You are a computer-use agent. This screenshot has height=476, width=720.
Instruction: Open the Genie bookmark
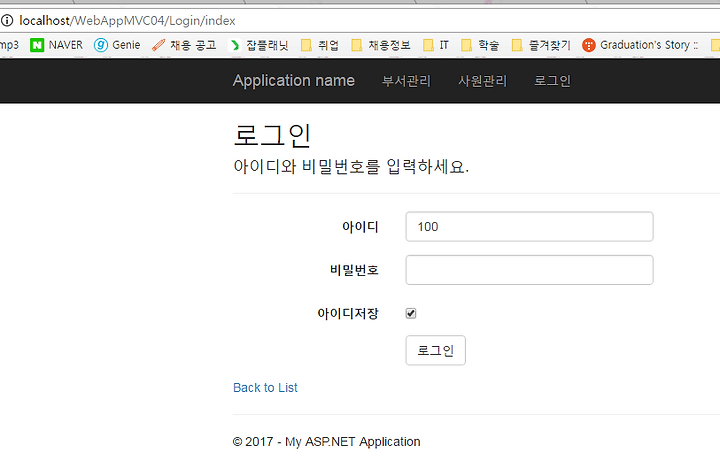coord(117,45)
